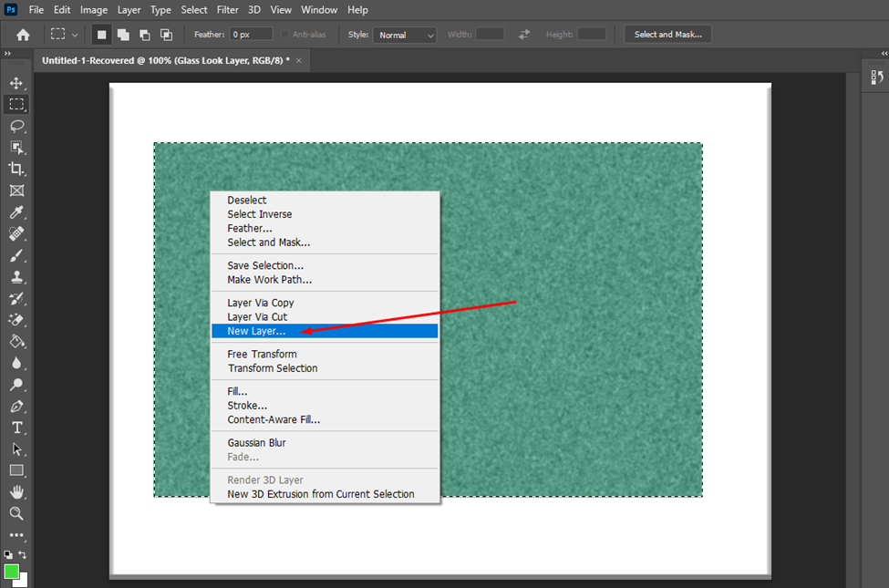Select the Blur tool

coord(16,363)
